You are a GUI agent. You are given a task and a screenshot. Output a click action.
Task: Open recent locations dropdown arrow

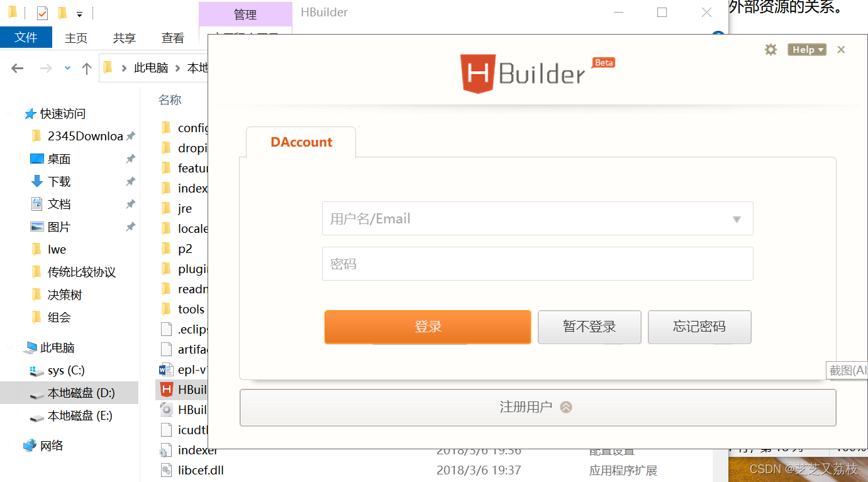click(67, 68)
